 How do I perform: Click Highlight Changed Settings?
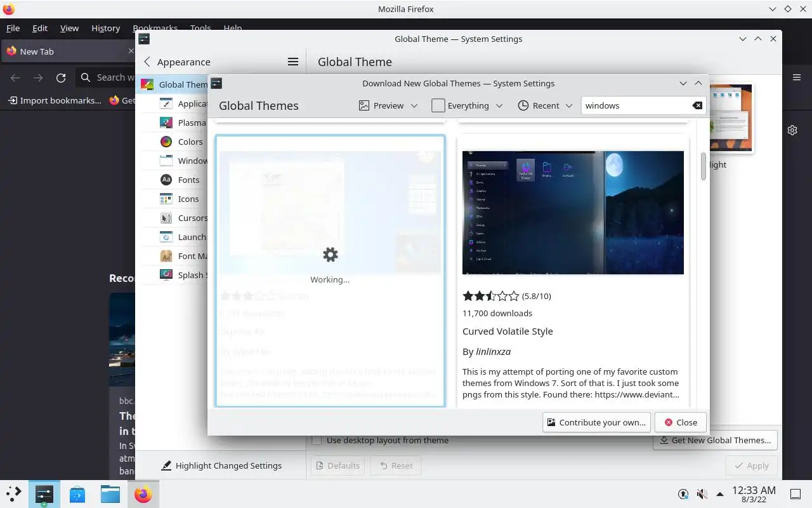[221, 465]
